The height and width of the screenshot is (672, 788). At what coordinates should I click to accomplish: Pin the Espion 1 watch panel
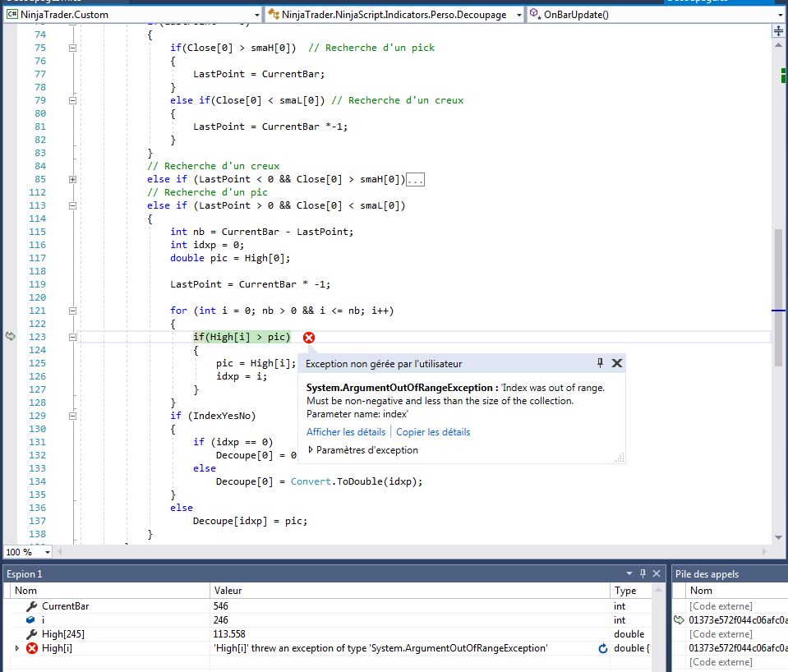pyautogui.click(x=643, y=573)
